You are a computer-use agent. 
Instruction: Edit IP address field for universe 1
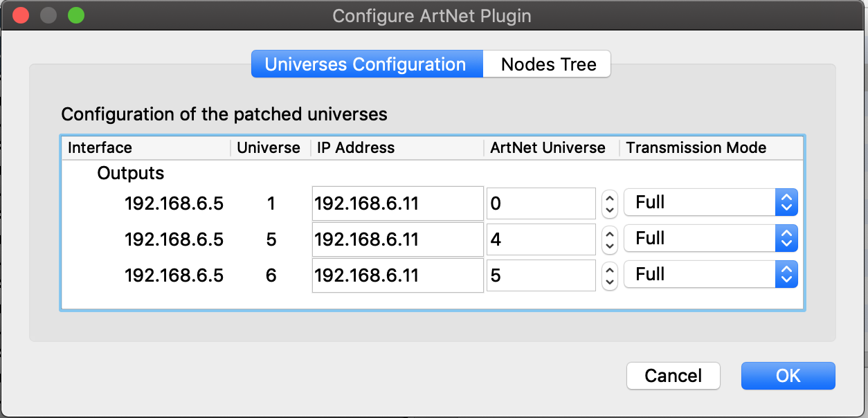[397, 203]
